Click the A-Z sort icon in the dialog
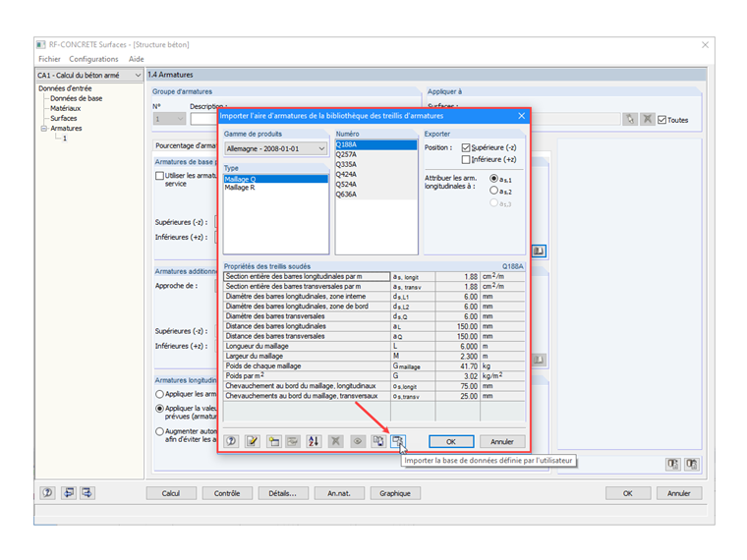 click(x=314, y=441)
